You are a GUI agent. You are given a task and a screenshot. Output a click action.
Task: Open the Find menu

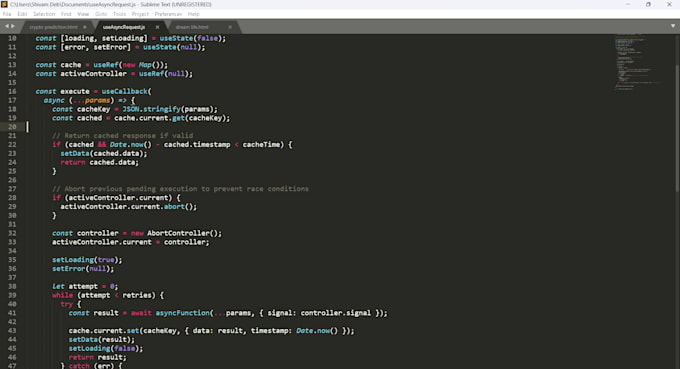(x=66, y=14)
